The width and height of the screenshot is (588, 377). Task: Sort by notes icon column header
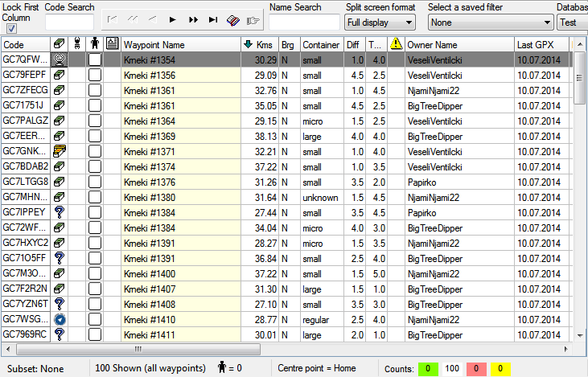click(x=112, y=44)
